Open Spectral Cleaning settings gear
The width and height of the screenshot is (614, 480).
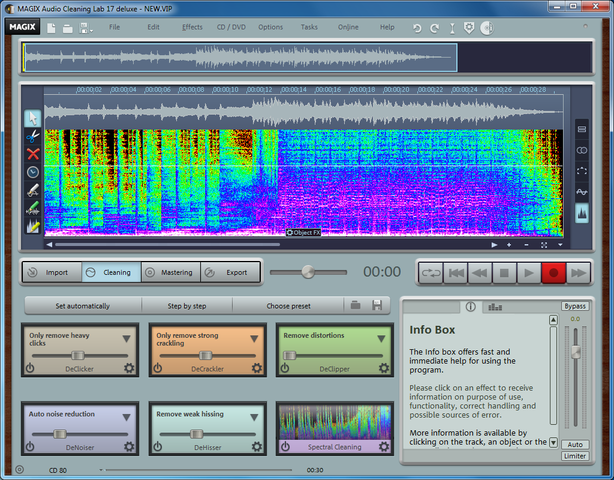tap(384, 446)
